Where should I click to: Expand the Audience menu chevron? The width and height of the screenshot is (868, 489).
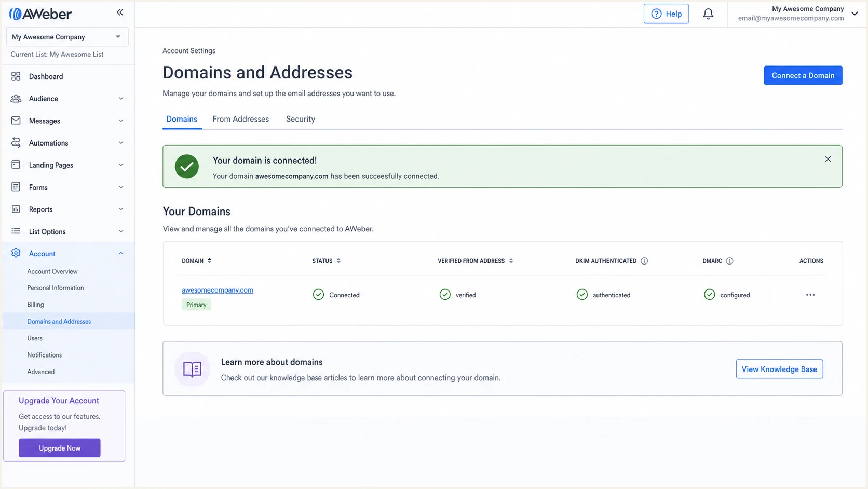(121, 99)
